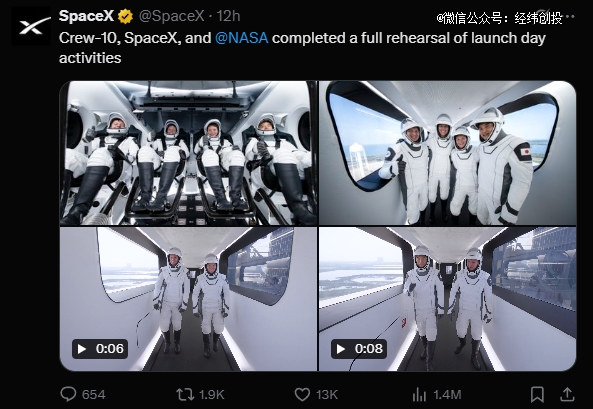The height and width of the screenshot is (409, 593).
Task: Click the 13K likes count
Action: pos(327,395)
